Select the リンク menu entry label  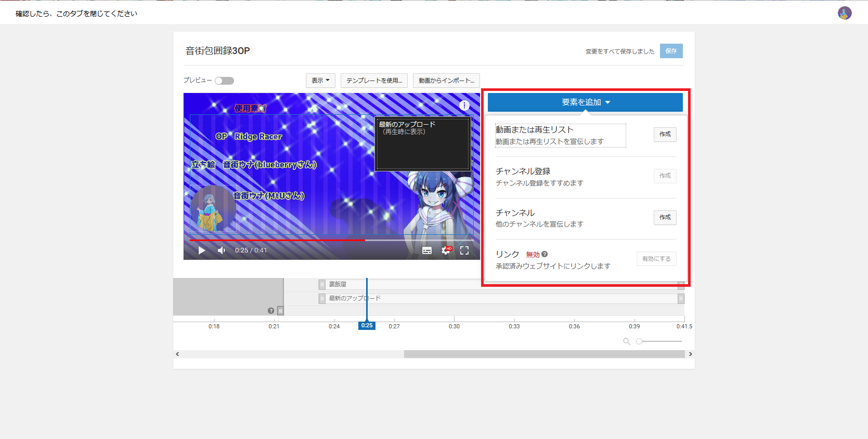[x=507, y=254]
